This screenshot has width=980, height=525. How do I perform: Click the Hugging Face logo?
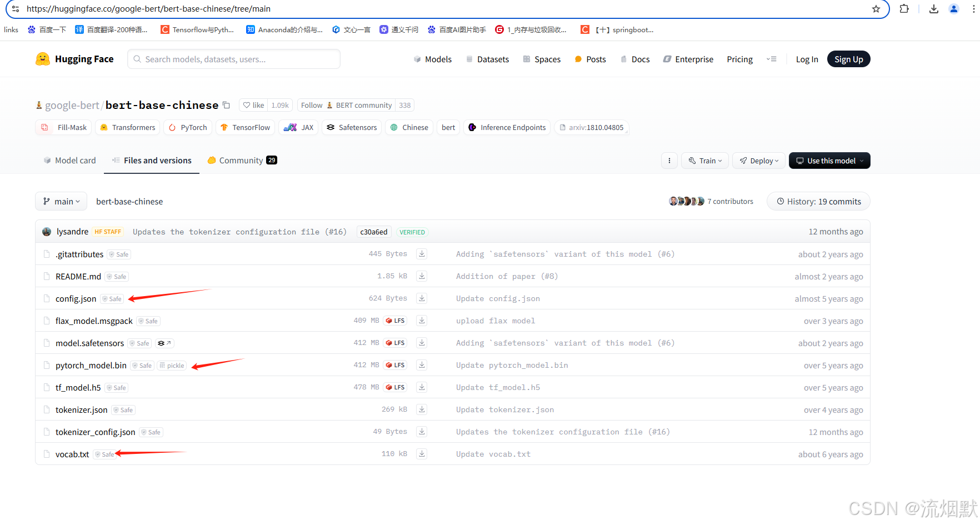(x=74, y=59)
